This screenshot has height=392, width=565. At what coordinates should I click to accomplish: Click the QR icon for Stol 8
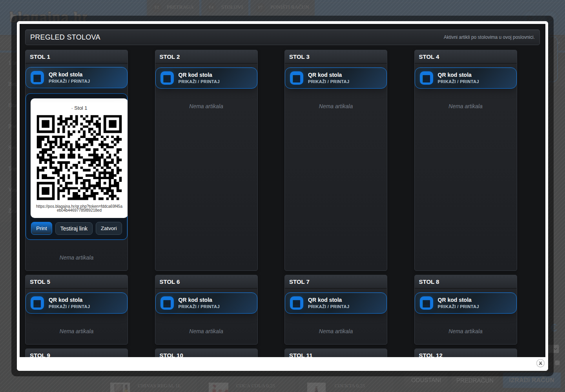click(426, 303)
